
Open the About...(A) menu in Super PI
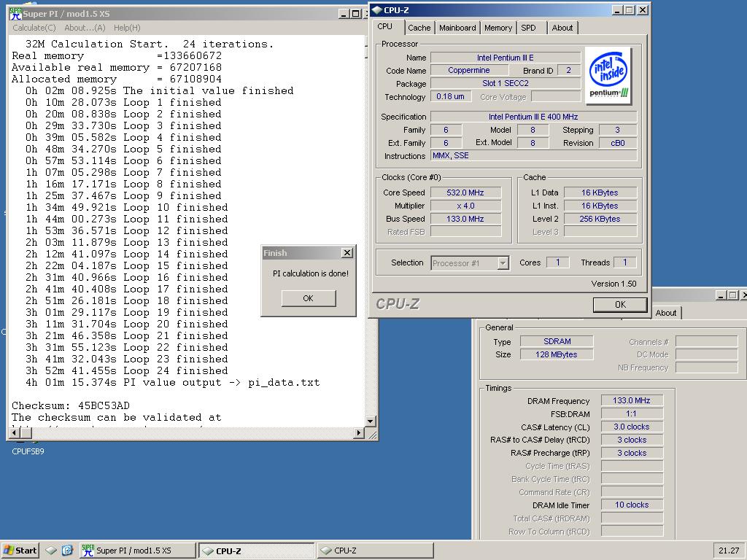[x=85, y=28]
